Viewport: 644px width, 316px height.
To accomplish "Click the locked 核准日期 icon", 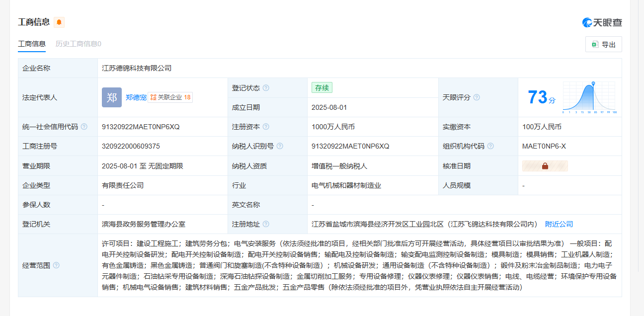I will pos(545,166).
